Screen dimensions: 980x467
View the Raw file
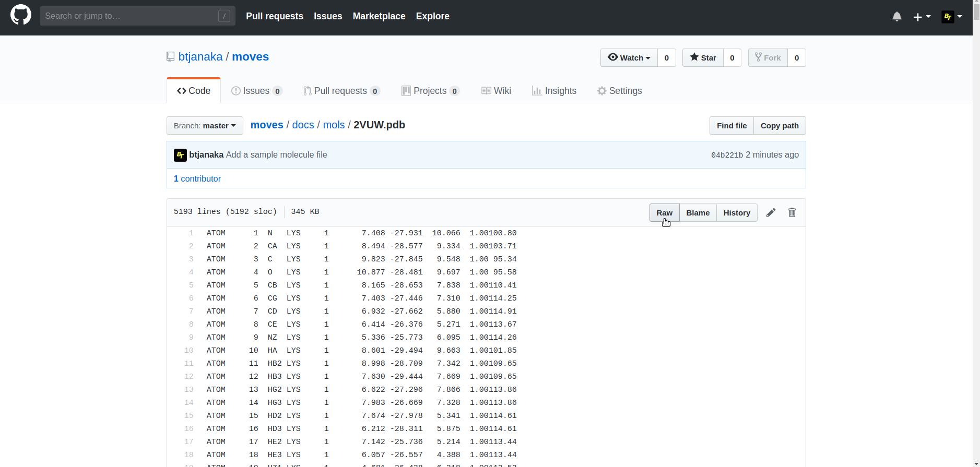coord(664,213)
